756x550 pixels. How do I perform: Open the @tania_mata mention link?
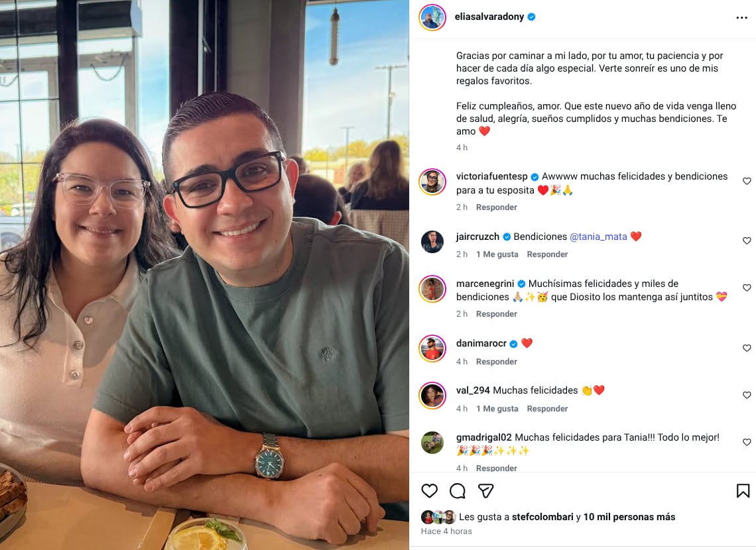click(x=598, y=237)
